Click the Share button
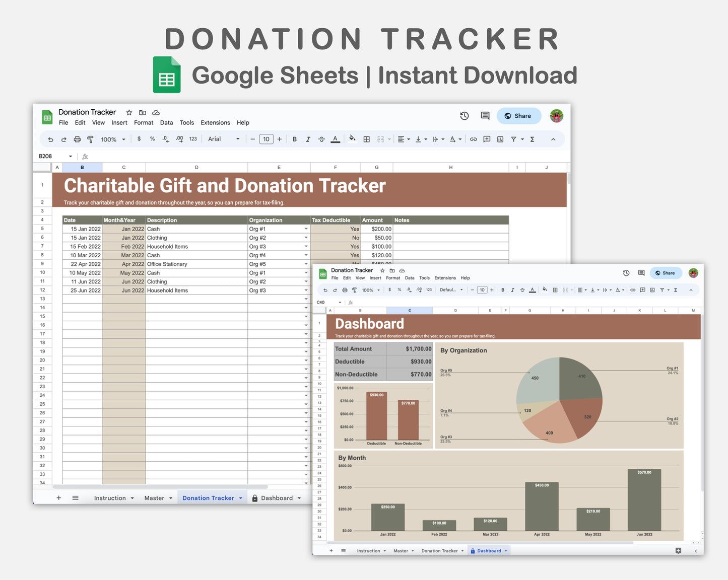728x580 pixels. point(519,116)
